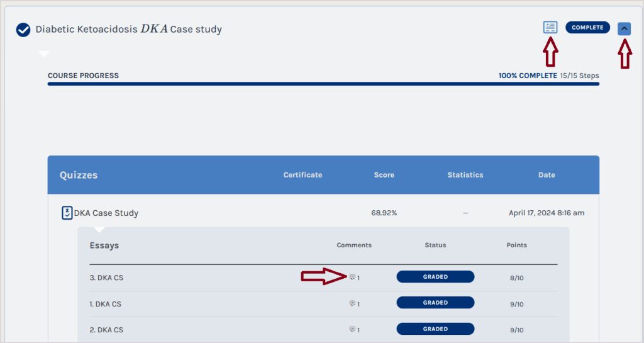Click GRADED badge for 3. DKA CS
The image size is (644, 343).
[x=435, y=277]
